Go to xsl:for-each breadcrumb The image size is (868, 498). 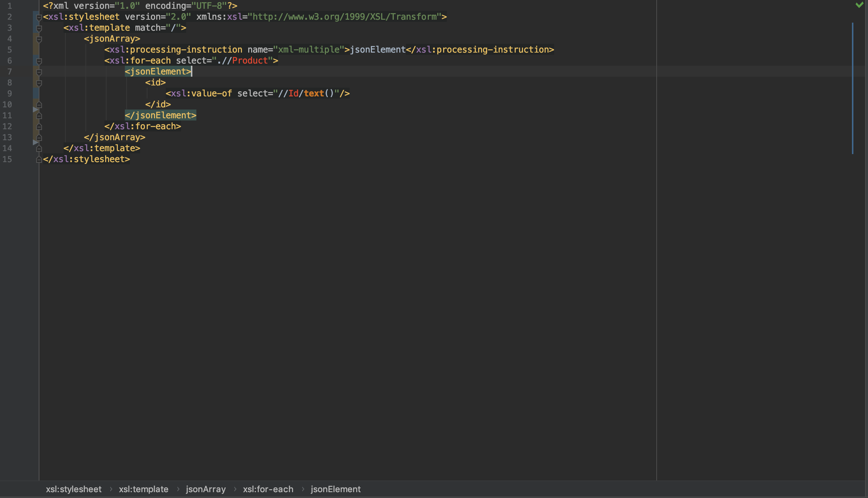pos(268,489)
